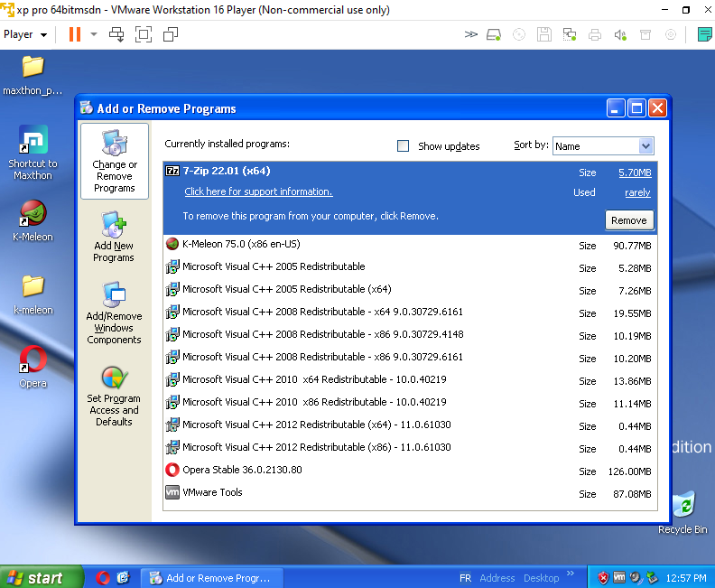Click the 5.70MB size link for 7-Zip
Screen dimensions: 715x588
click(x=635, y=173)
